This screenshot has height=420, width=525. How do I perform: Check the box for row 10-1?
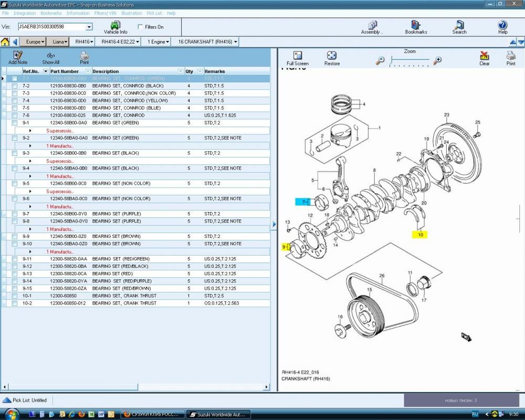click(14, 296)
